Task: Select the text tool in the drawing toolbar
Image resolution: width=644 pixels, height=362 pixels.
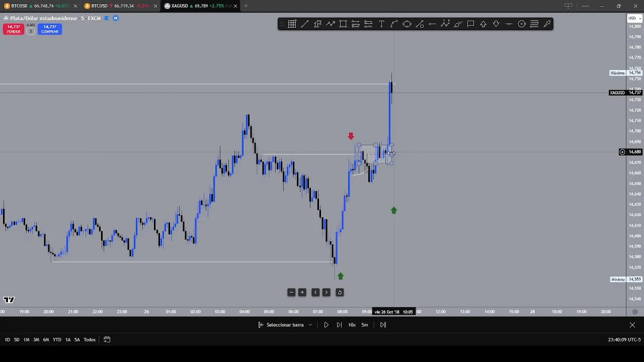Action: pyautogui.click(x=381, y=24)
